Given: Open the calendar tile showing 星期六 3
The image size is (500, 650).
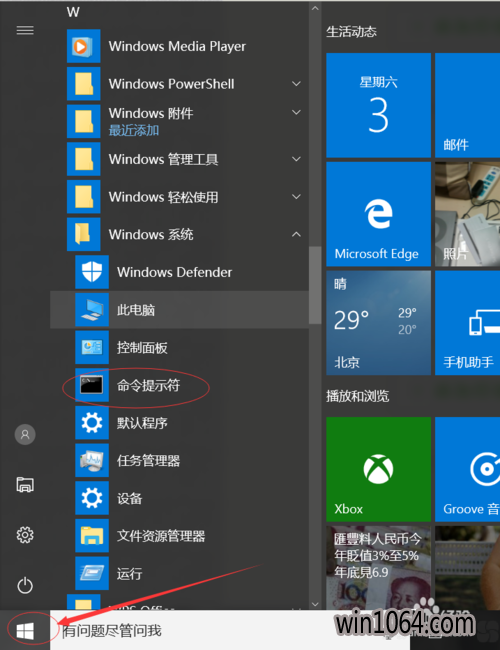Looking at the screenshot, I should [x=379, y=105].
